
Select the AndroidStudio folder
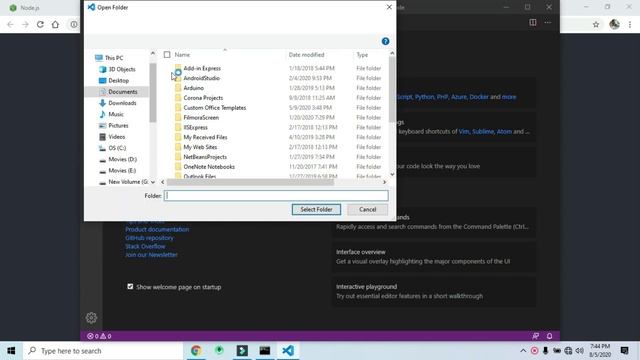pyautogui.click(x=202, y=78)
